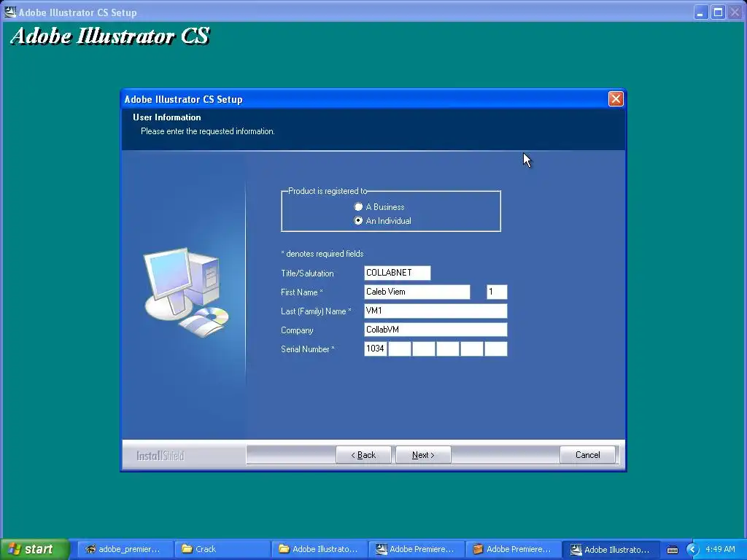Open the Windows Start menu
747x560 pixels.
(x=34, y=549)
